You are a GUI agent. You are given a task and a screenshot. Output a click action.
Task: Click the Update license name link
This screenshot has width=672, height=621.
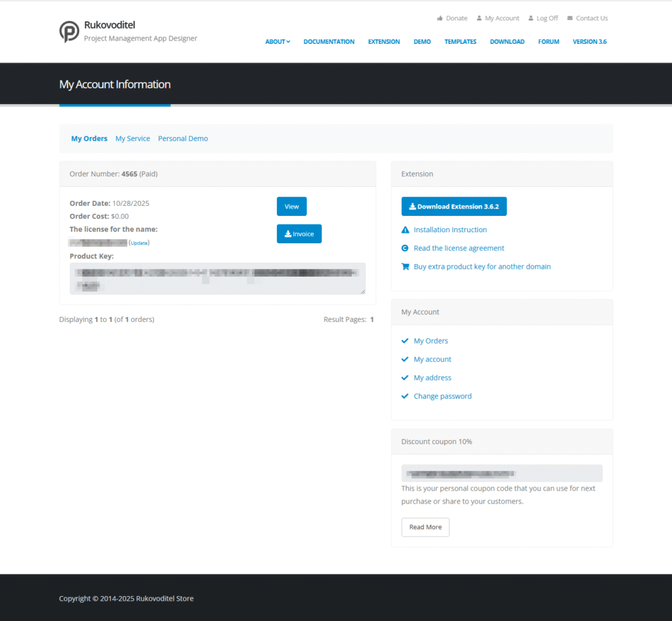(139, 243)
